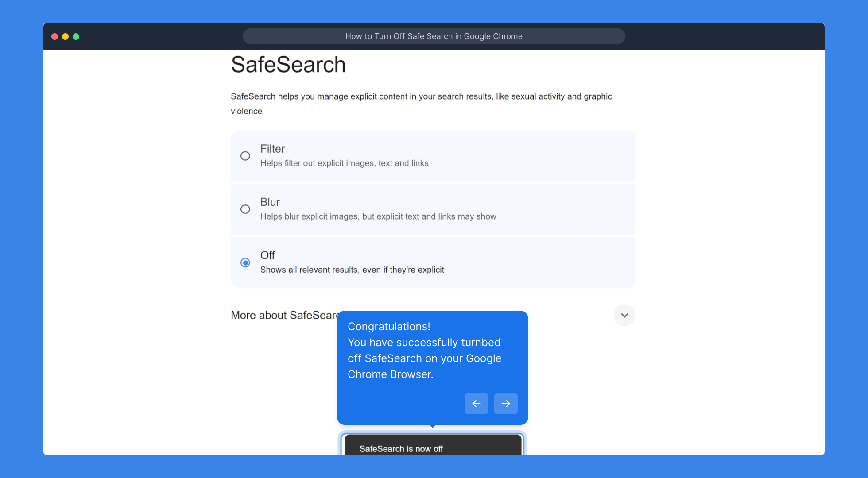Expand the More about SafeSearch chevron
The width and height of the screenshot is (868, 478).
pos(624,315)
